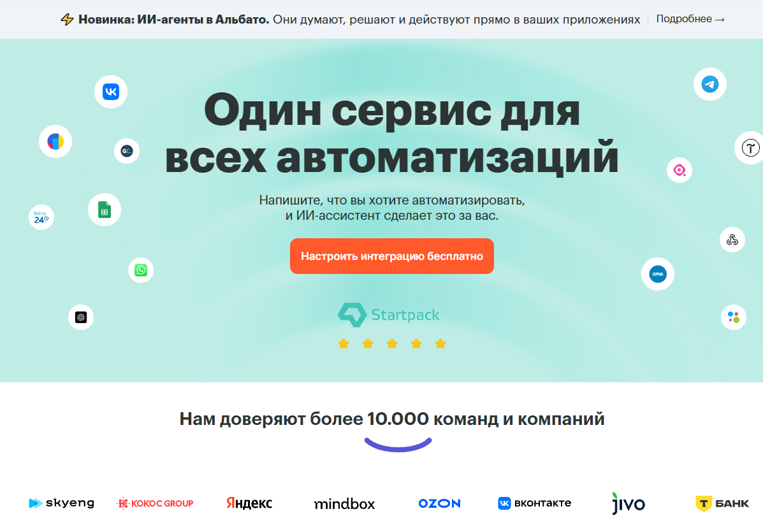
Task: Click the headline 'Один сервис для всех автоматизаций'
Action: (392, 133)
